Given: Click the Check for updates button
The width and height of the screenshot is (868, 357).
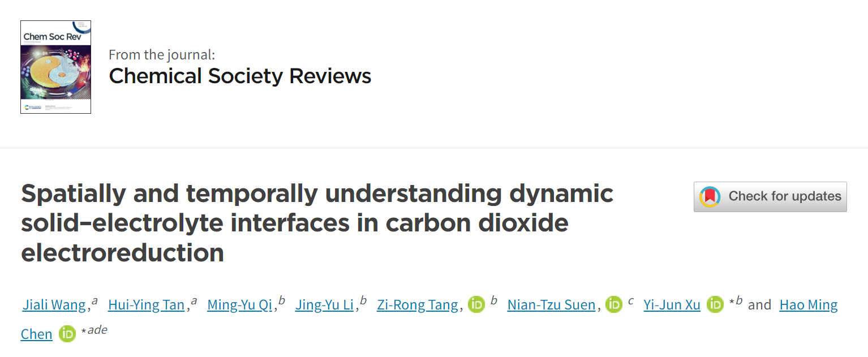Looking at the screenshot, I should click(x=770, y=197).
